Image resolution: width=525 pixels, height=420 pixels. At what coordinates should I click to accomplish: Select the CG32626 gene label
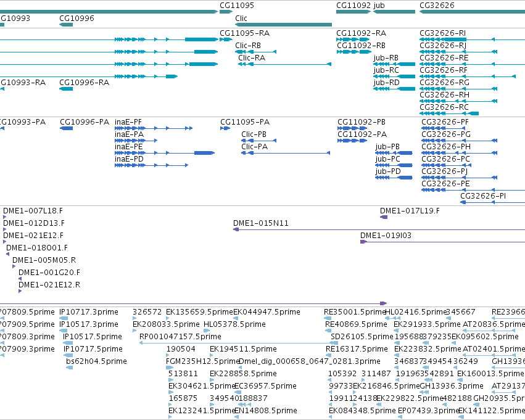(437, 6)
